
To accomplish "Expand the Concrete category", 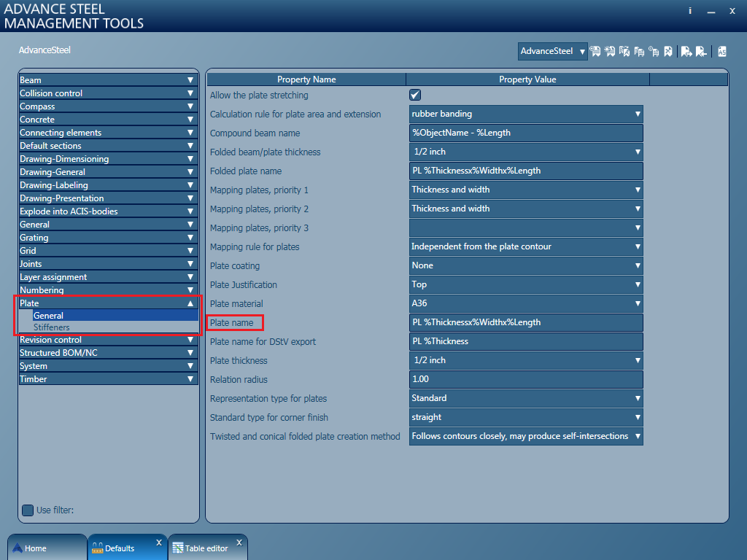I will [108, 120].
